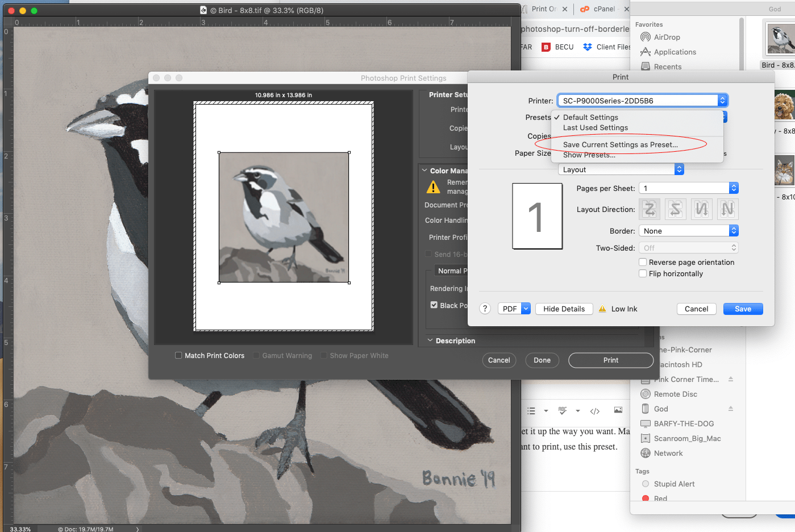The width and height of the screenshot is (795, 532).
Task: Select the Red tag in the Finder sidebar
Action: pyautogui.click(x=659, y=498)
